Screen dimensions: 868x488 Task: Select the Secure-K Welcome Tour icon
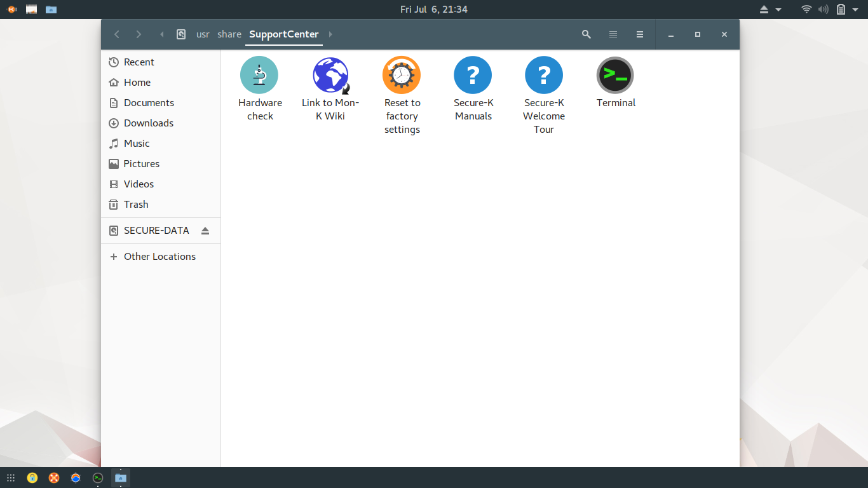click(544, 75)
